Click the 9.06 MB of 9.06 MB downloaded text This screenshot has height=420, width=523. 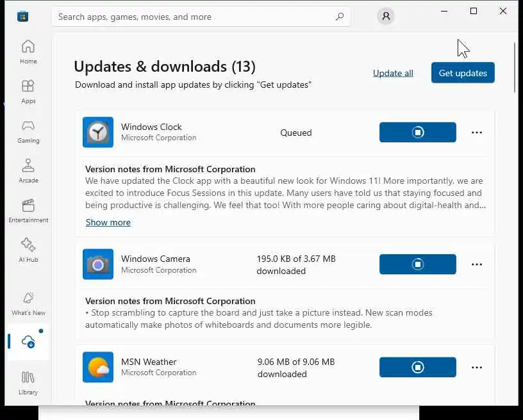click(296, 367)
